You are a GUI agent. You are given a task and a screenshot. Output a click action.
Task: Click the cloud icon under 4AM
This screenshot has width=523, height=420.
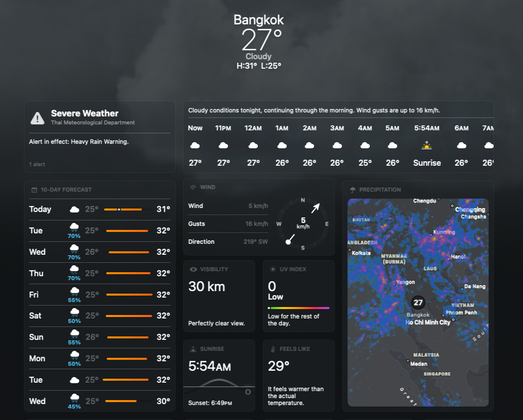pos(365,145)
